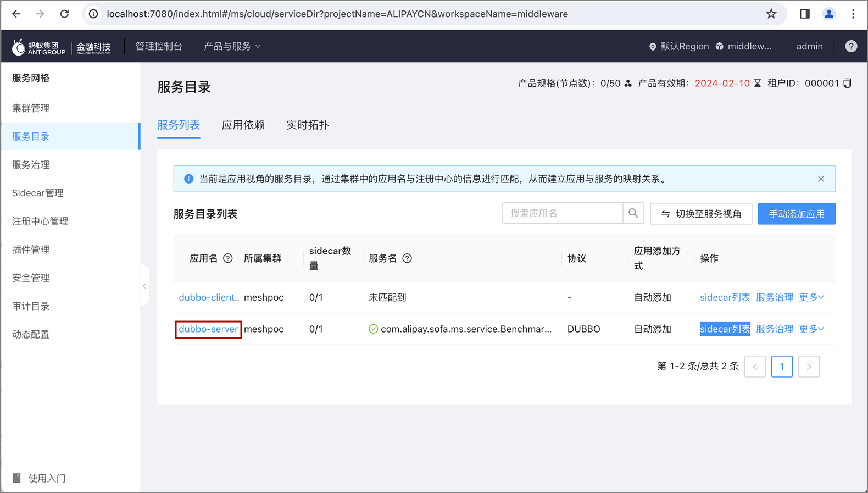Click the expiry date 2024-02-10
868x493 pixels.
coord(722,84)
